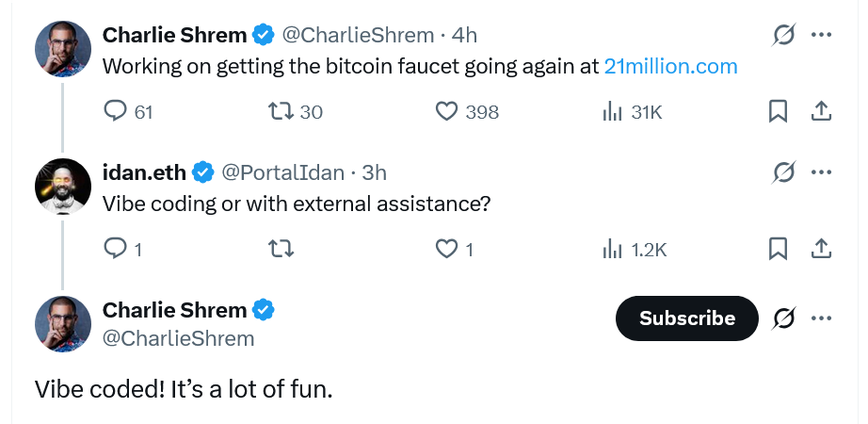Open more options on idan.eth's reply
The height and width of the screenshot is (424, 868).
click(821, 172)
